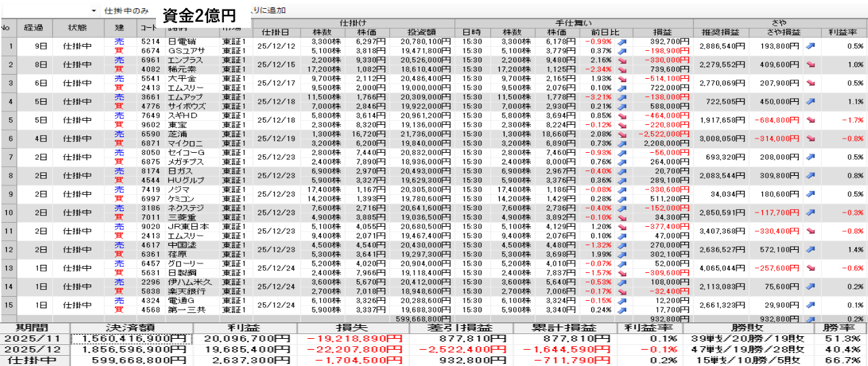The image size is (868, 366).
Task: Click red down arrow in row 5 さや損益
Action: pos(810,121)
